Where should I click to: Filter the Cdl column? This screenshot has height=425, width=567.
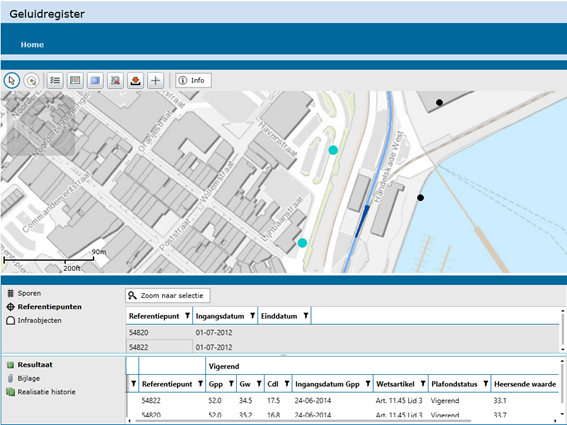286,384
